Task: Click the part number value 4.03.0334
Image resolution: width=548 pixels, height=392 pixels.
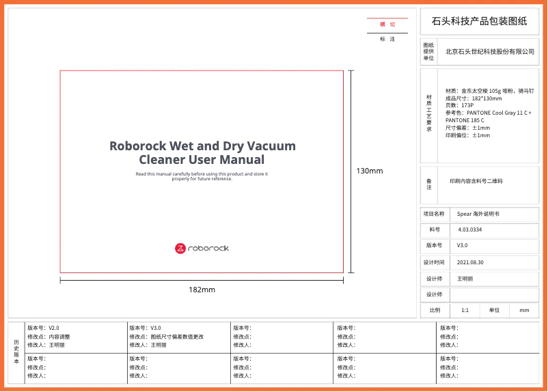Action: coord(470,230)
